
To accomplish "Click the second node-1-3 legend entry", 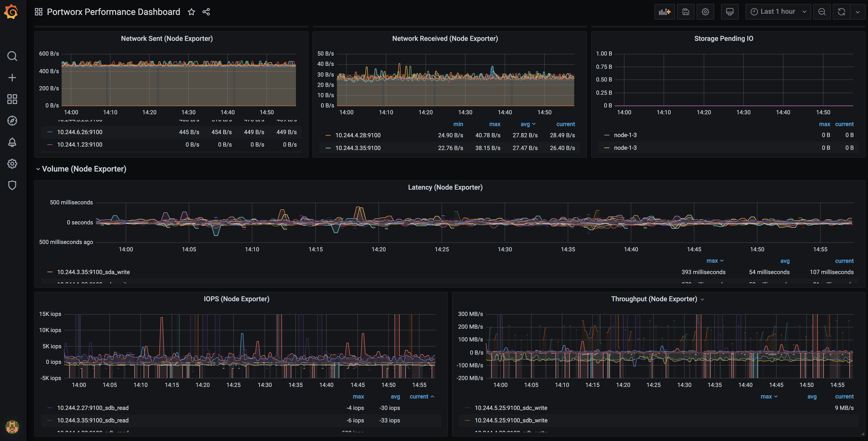I will point(625,148).
